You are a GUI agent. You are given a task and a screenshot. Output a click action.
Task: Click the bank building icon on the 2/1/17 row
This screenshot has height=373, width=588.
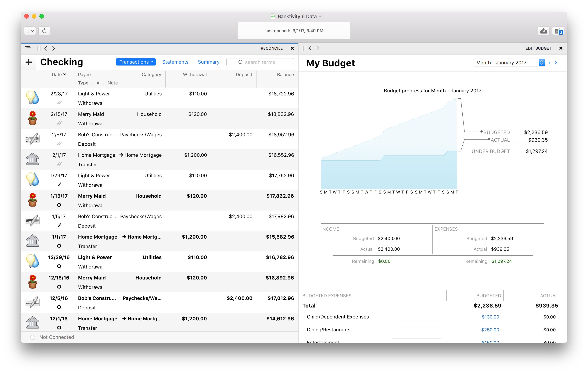click(x=32, y=159)
